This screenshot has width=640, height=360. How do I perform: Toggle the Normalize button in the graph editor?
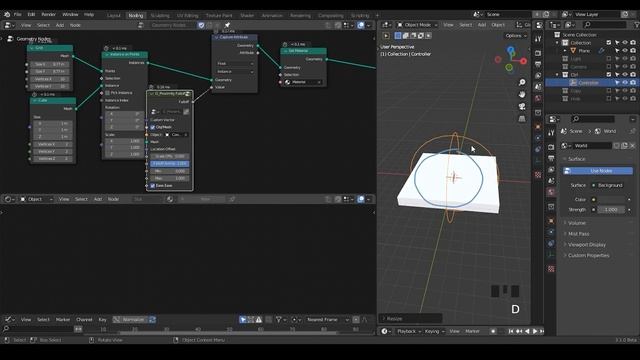tap(130, 320)
